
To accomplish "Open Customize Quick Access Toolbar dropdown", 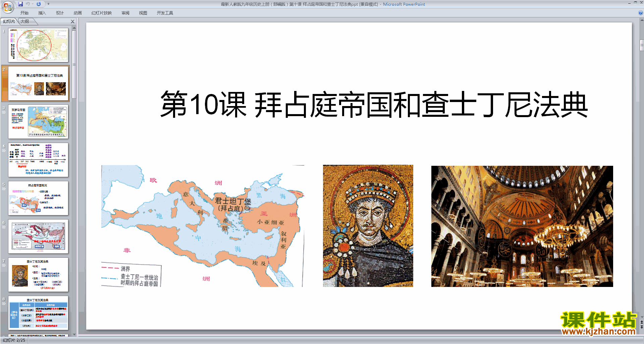I will pyautogui.click(x=48, y=4).
